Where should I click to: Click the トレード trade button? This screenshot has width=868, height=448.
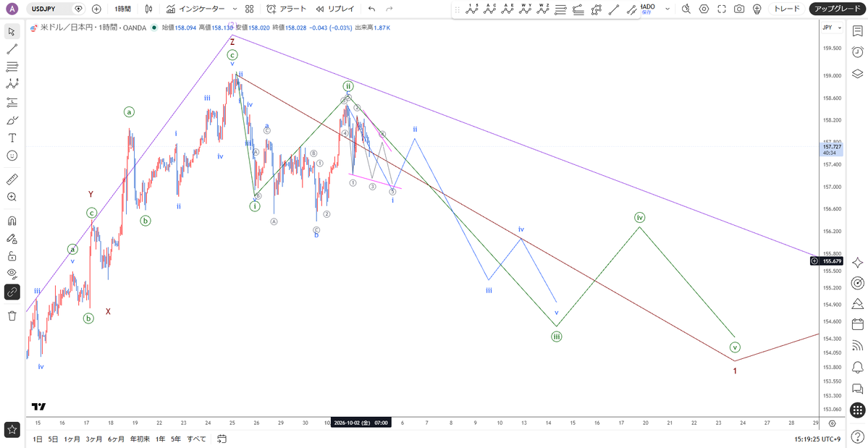787,9
